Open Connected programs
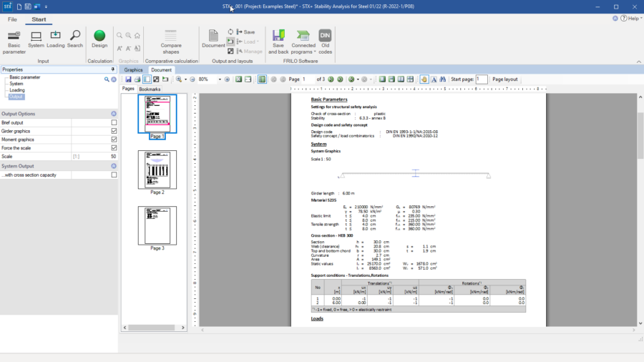The height and width of the screenshot is (362, 644). [303, 42]
